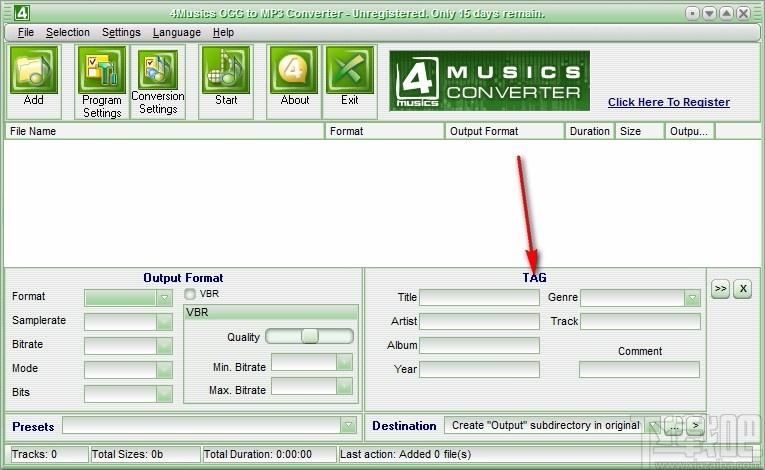Open the File menu

click(x=26, y=32)
